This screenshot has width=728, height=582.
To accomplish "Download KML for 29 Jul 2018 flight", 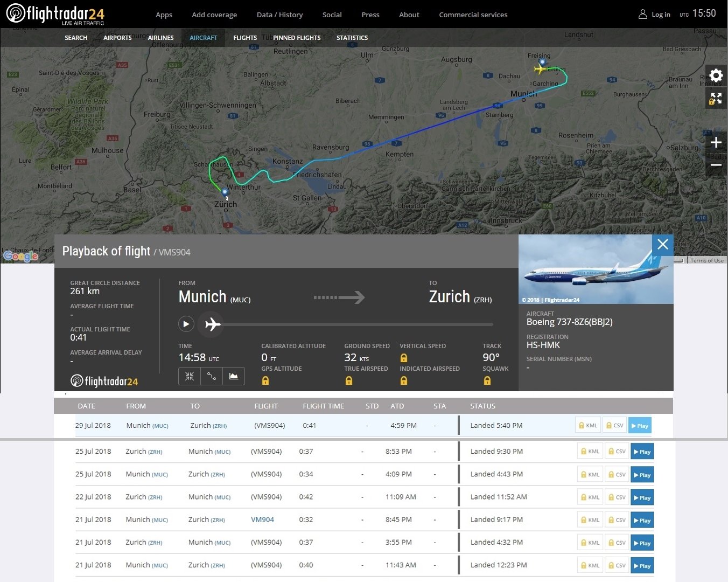I will pyautogui.click(x=588, y=425).
